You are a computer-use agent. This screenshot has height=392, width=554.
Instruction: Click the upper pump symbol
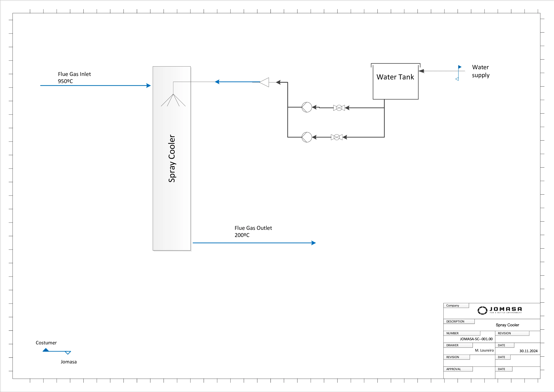pos(307,107)
